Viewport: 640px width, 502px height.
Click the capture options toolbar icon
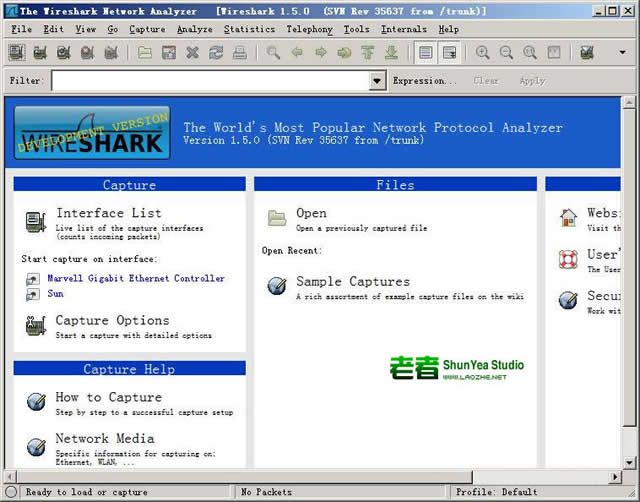pyautogui.click(x=40, y=53)
